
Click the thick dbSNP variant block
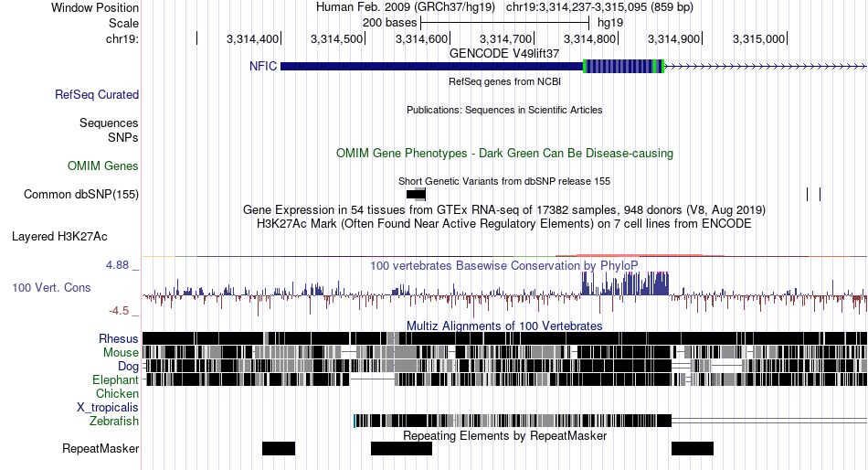point(416,194)
